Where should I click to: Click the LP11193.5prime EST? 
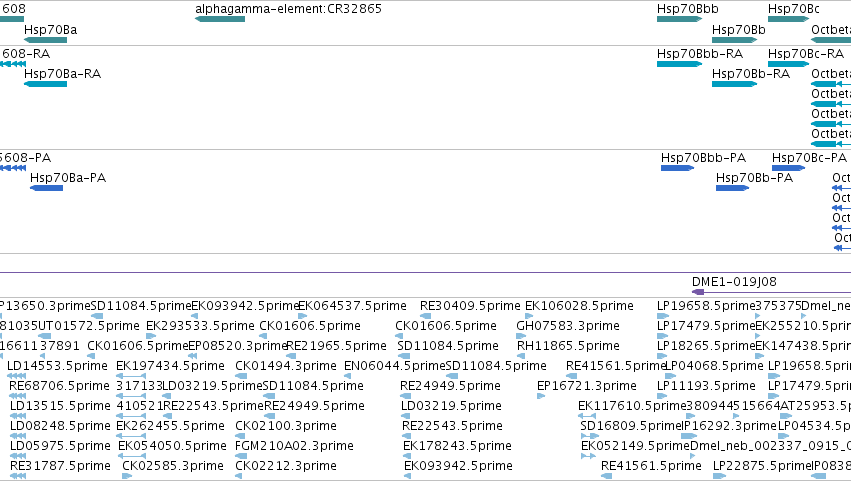coord(663,396)
